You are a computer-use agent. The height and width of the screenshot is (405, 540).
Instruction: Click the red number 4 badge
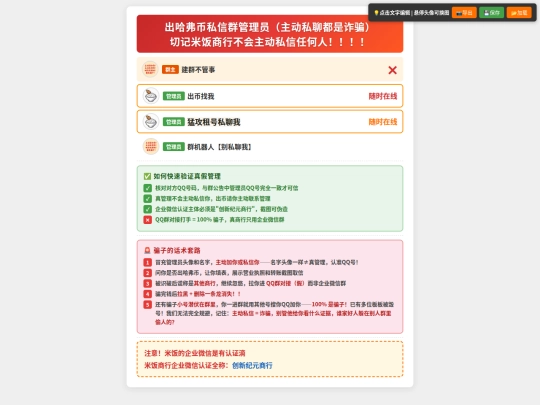pos(147,294)
